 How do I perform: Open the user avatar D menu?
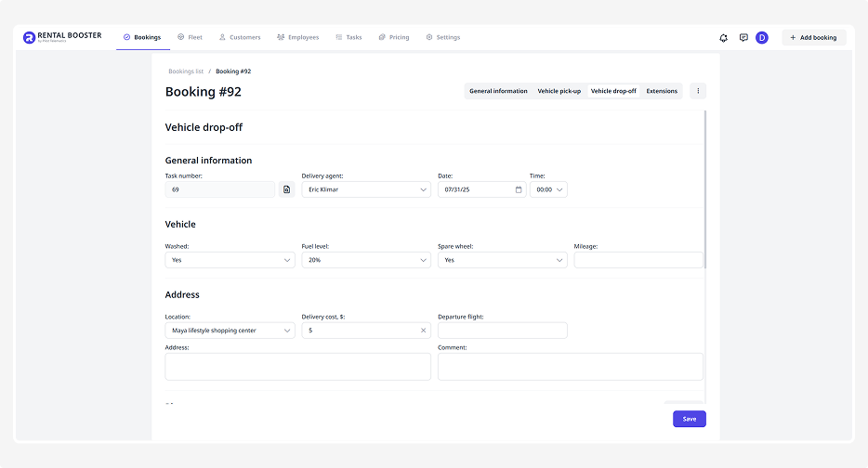tap(762, 38)
